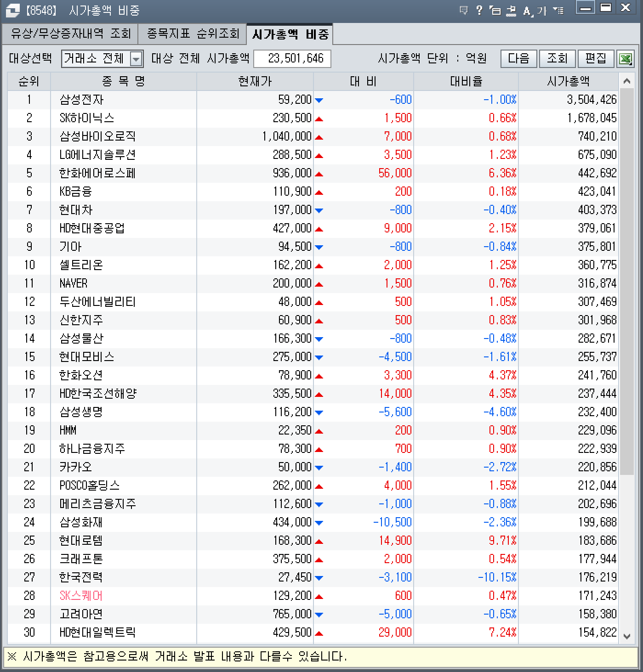The height and width of the screenshot is (672, 643).
Task: Export to Excel via the green icon
Action: (x=626, y=59)
